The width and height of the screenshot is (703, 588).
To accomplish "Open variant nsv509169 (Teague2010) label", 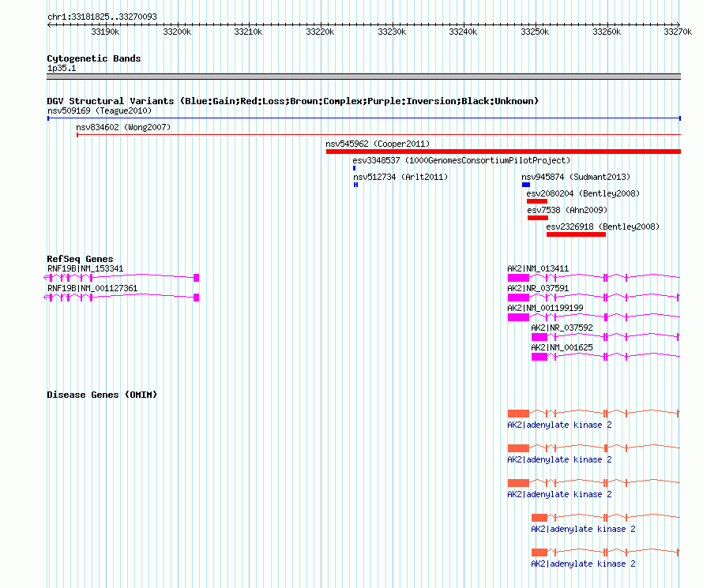I will [100, 110].
